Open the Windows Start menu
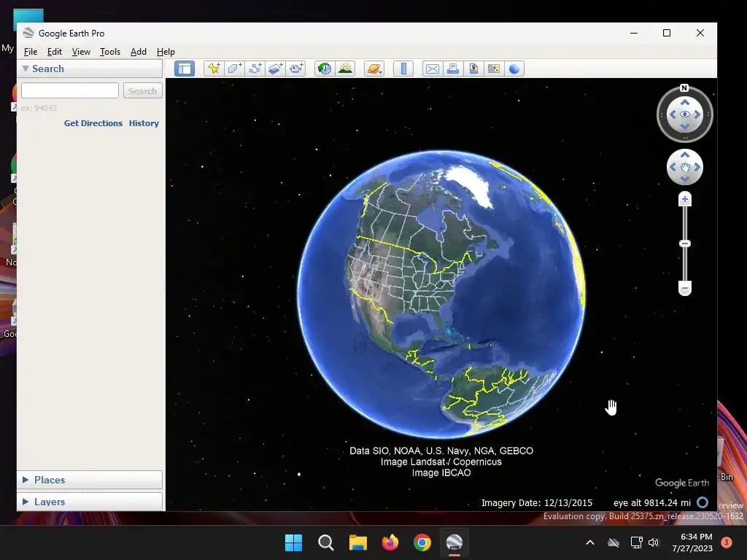This screenshot has height=560, width=747. pyautogui.click(x=293, y=542)
